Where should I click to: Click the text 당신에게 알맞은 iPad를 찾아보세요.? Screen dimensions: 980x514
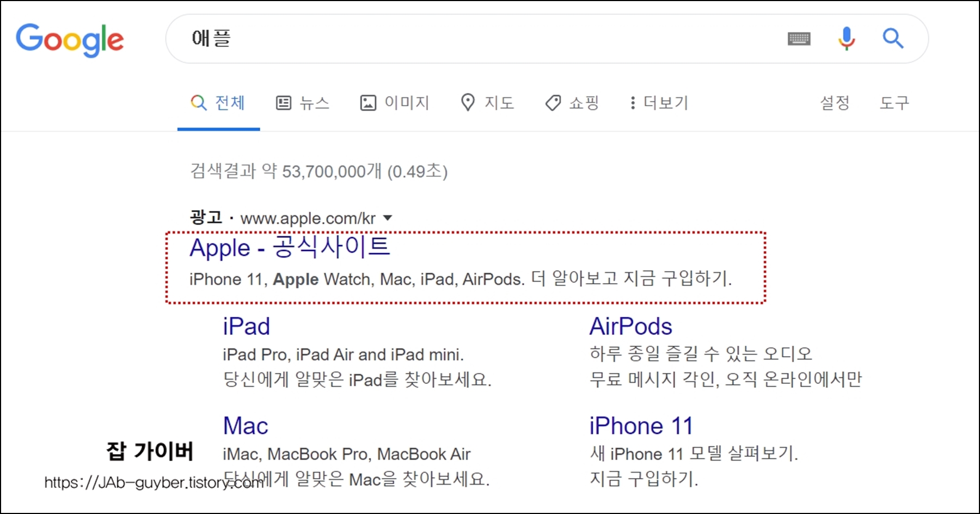pyautogui.click(x=357, y=379)
